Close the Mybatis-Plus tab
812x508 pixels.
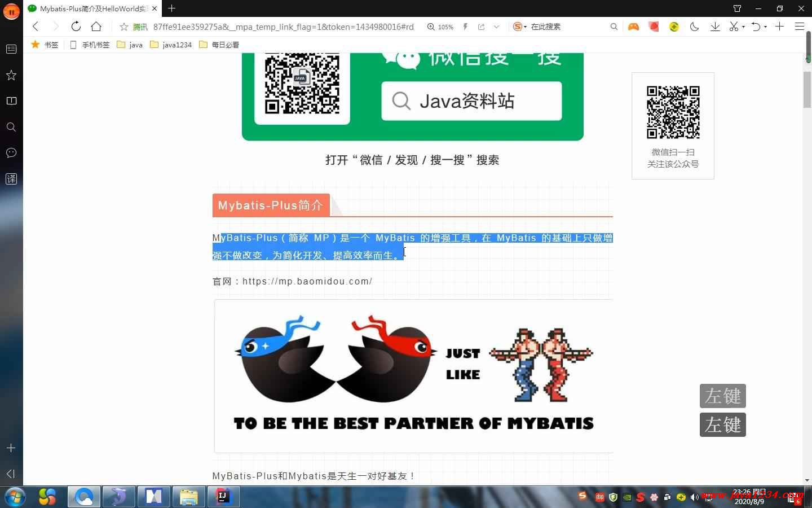point(155,8)
